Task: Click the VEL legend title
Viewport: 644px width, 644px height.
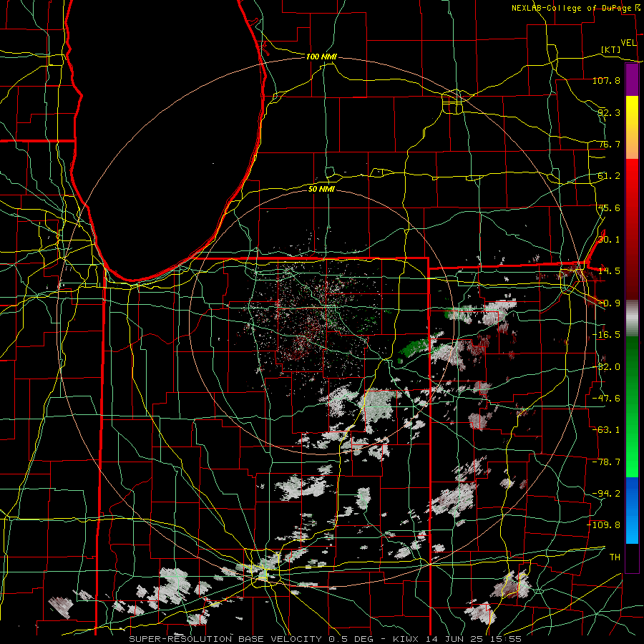Action: click(628, 42)
